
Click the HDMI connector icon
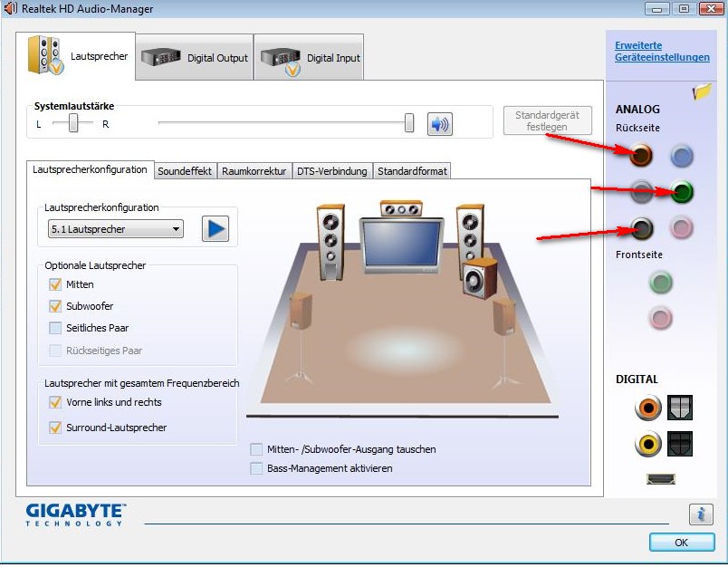[x=661, y=479]
